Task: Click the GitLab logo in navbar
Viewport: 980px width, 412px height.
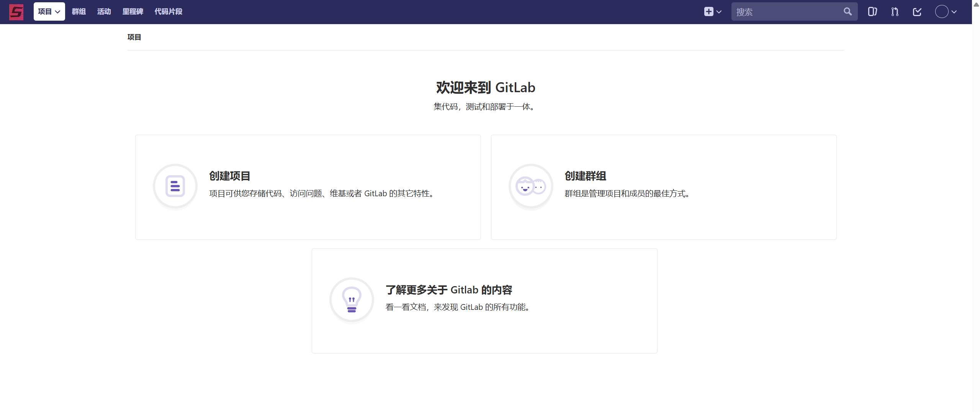Action: 16,12
